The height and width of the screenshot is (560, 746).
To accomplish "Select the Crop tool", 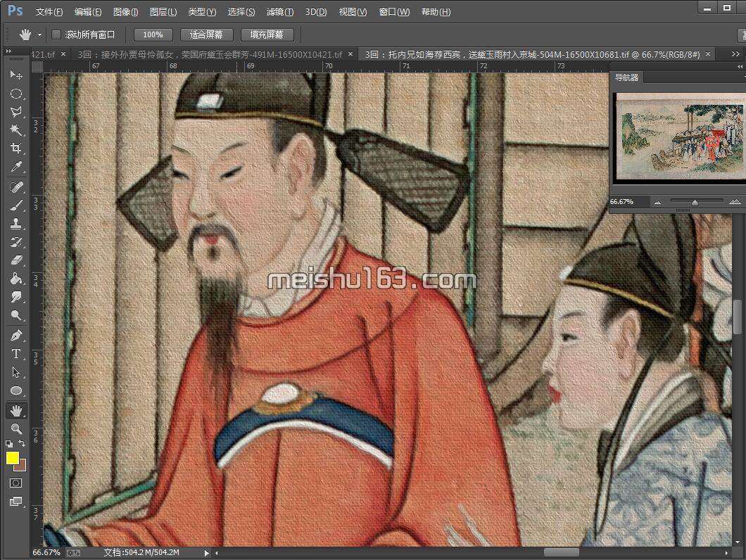I will 15,148.
